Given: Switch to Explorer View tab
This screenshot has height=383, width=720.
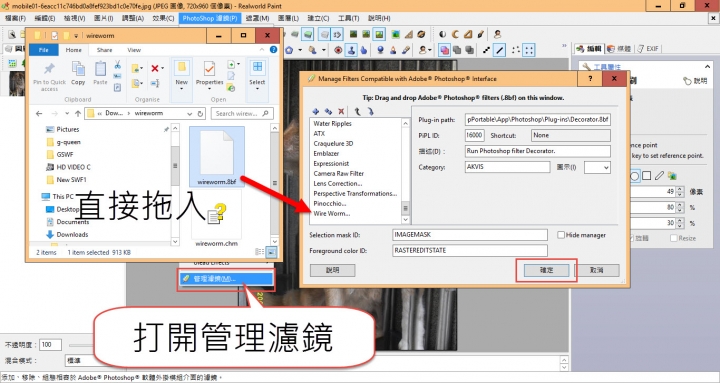Looking at the screenshot, I should (134, 50).
